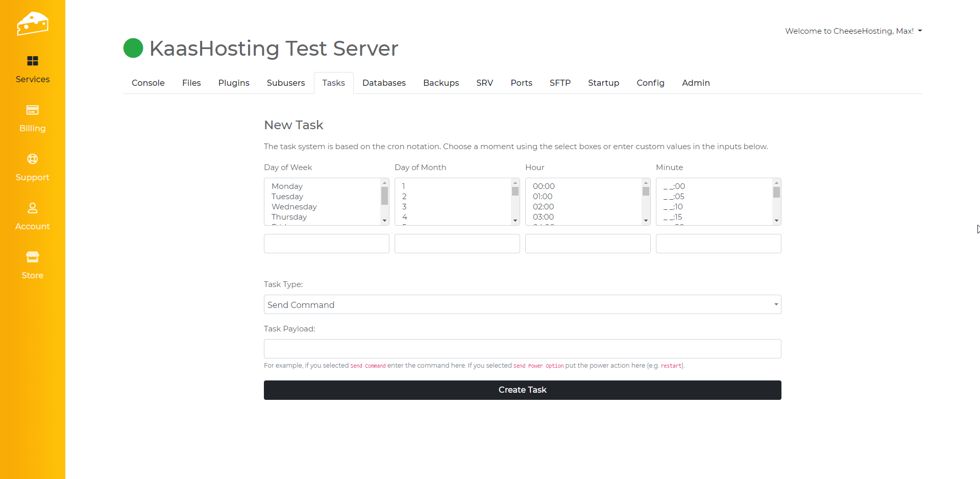
Task: Click the green server status indicator
Action: [133, 49]
